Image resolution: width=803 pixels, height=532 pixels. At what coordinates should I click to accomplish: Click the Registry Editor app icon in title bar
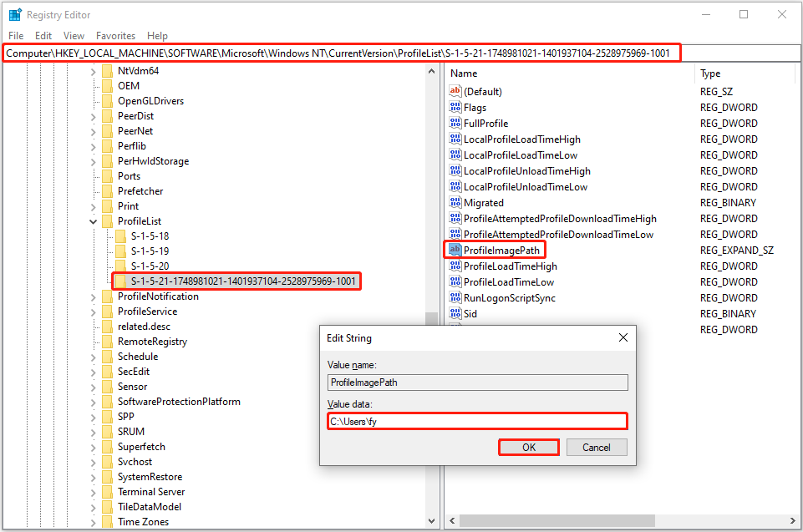pos(15,15)
